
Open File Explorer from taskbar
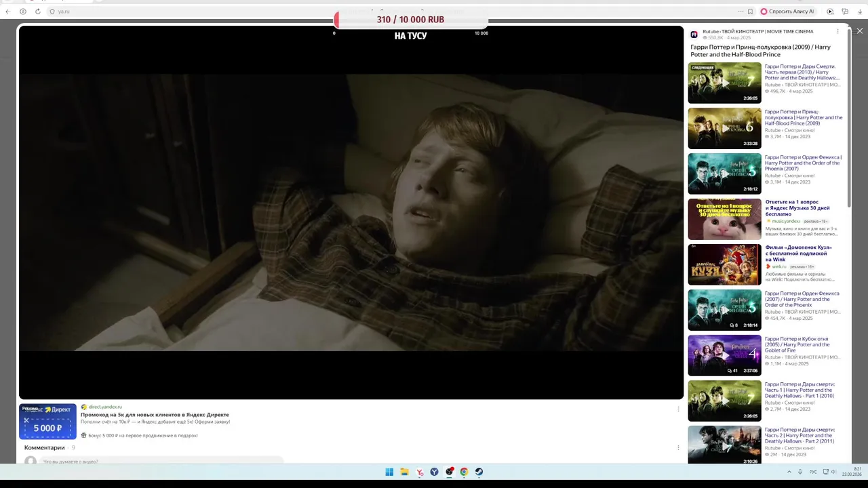[404, 472]
